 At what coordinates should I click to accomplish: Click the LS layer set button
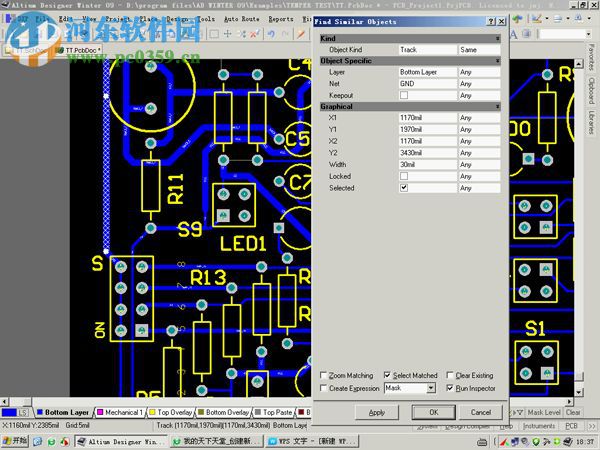click(x=23, y=412)
